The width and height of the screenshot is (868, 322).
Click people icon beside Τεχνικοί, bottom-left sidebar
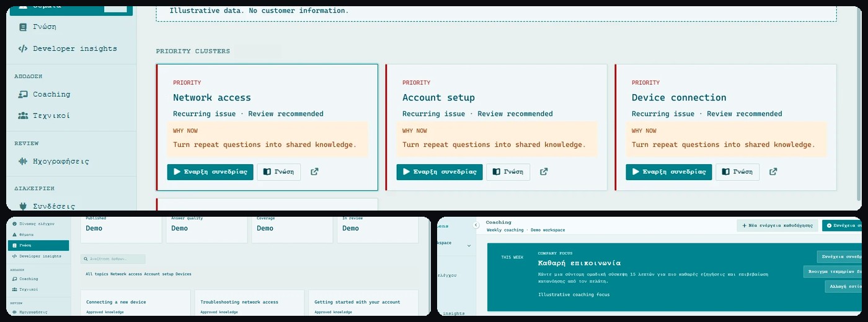(14, 290)
